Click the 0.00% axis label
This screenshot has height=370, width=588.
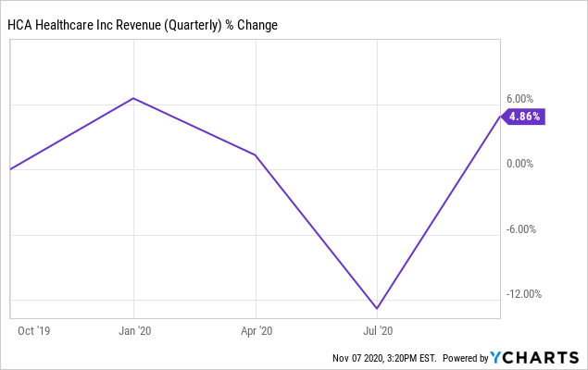pyautogui.click(x=519, y=164)
